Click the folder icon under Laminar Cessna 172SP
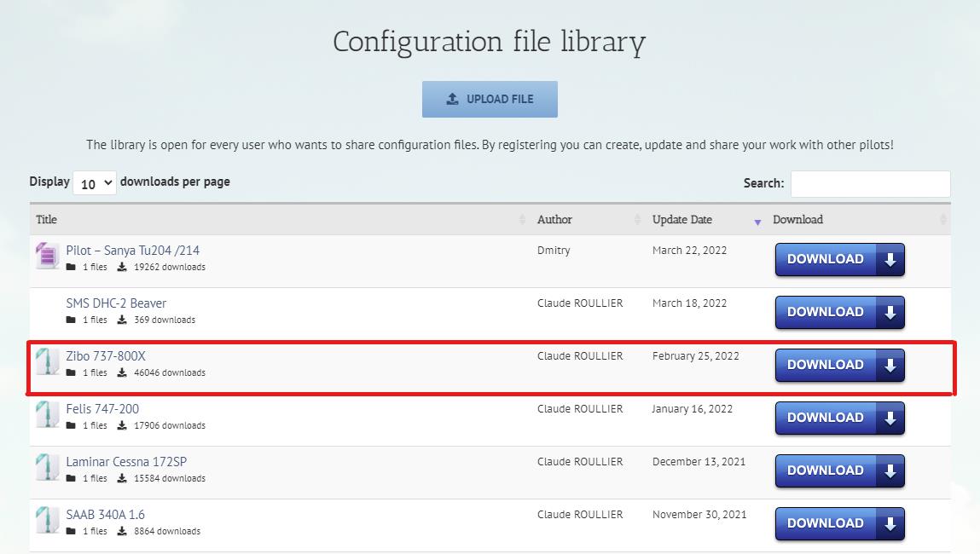Viewport: 980px width, 554px height. [71, 478]
